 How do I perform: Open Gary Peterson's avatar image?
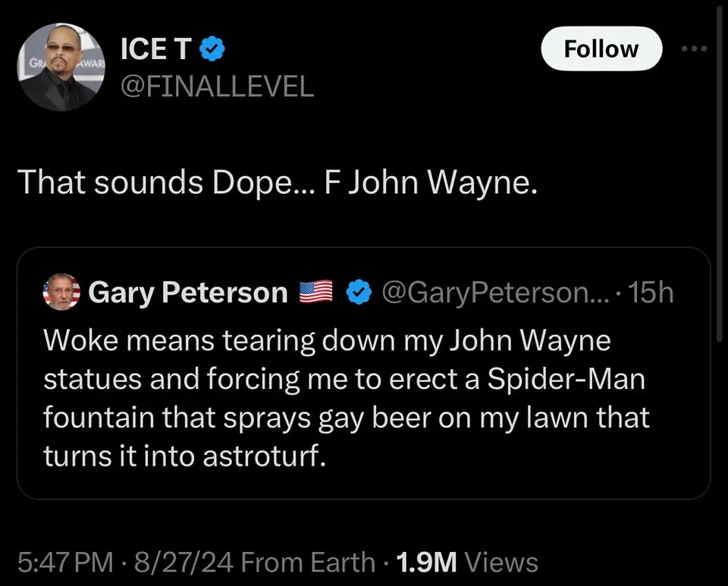pos(61,292)
